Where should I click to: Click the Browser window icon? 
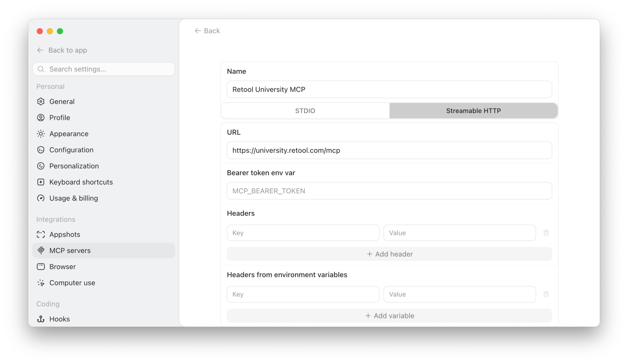point(41,267)
